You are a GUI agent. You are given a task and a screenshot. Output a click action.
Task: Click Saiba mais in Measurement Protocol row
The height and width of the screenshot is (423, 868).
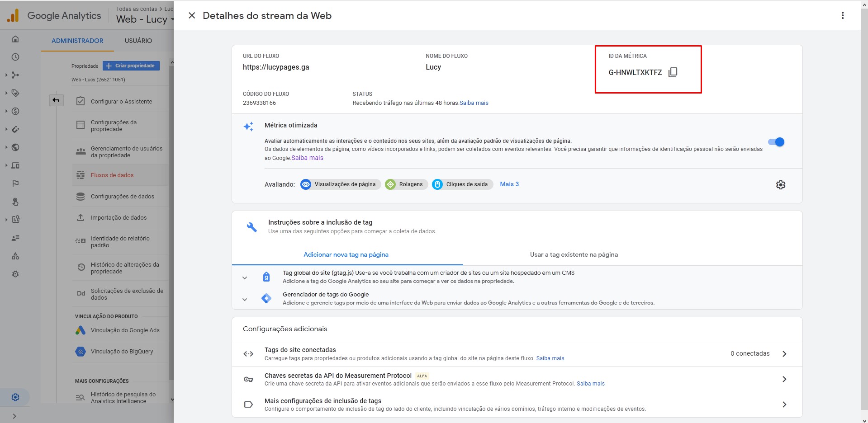pos(591,384)
